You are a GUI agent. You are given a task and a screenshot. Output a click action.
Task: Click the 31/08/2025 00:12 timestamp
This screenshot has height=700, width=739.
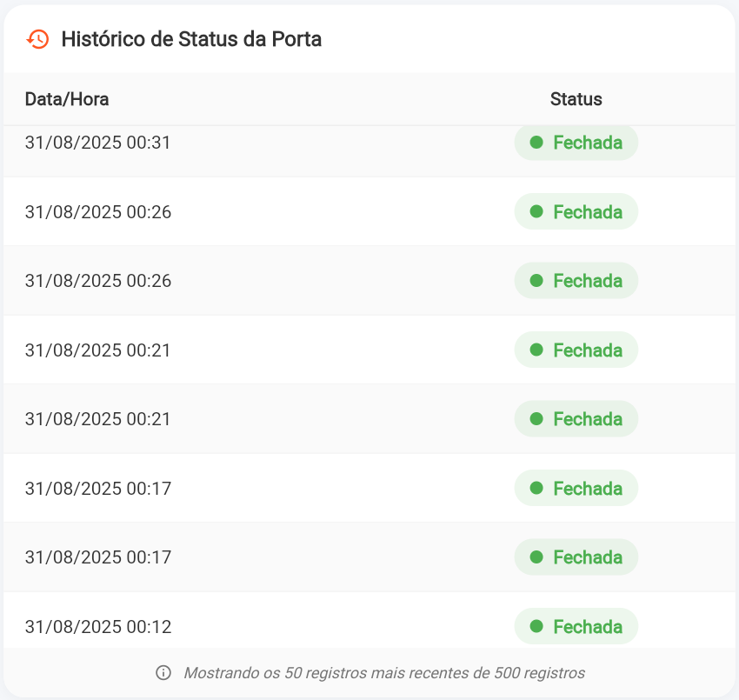(x=98, y=626)
